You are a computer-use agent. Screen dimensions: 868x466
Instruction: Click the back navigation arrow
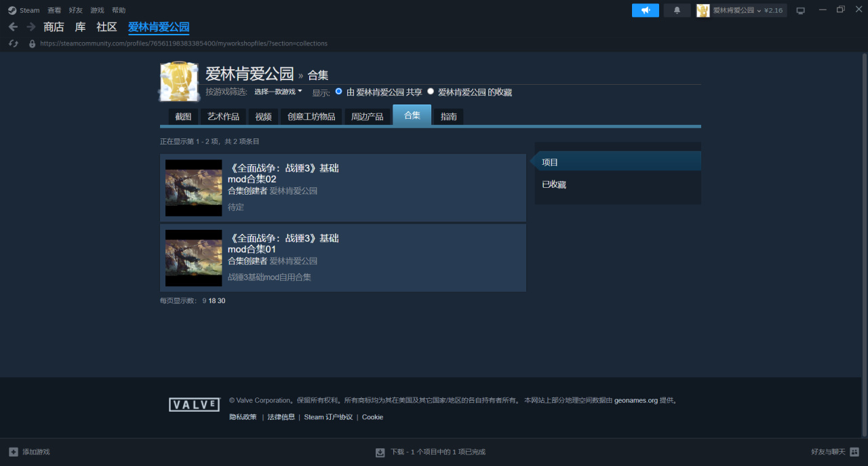point(13,27)
